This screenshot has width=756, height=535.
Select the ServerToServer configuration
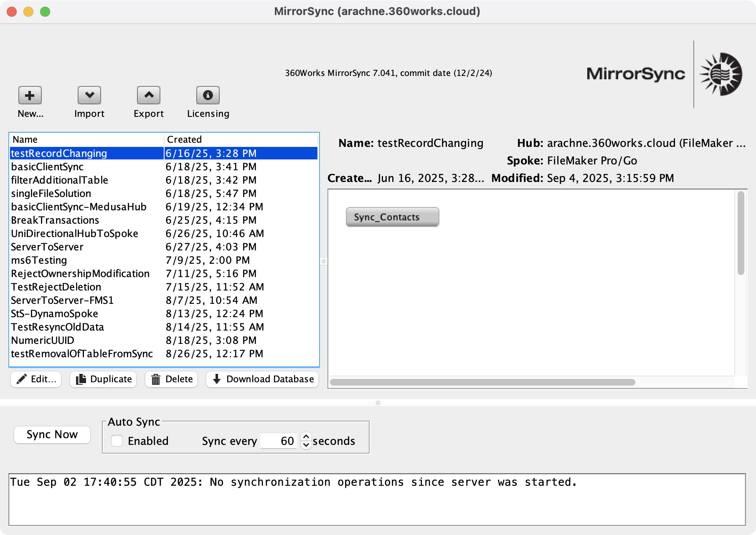coord(164,247)
